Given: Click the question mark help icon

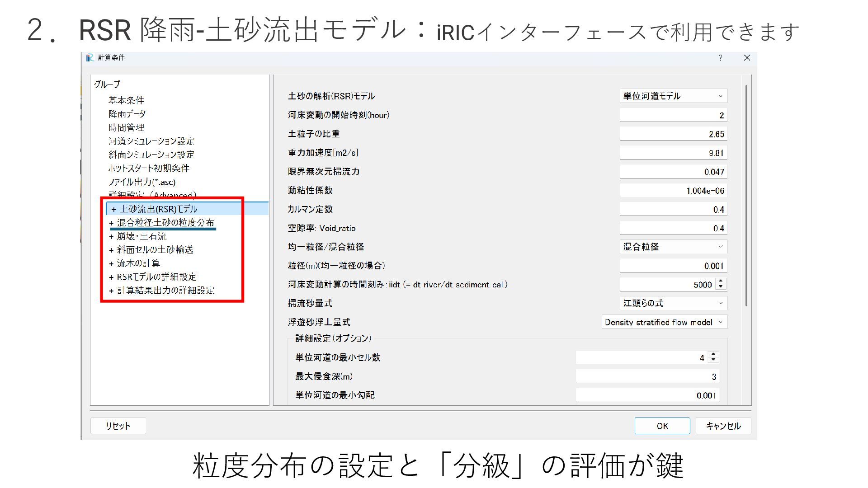Looking at the screenshot, I should [x=720, y=57].
